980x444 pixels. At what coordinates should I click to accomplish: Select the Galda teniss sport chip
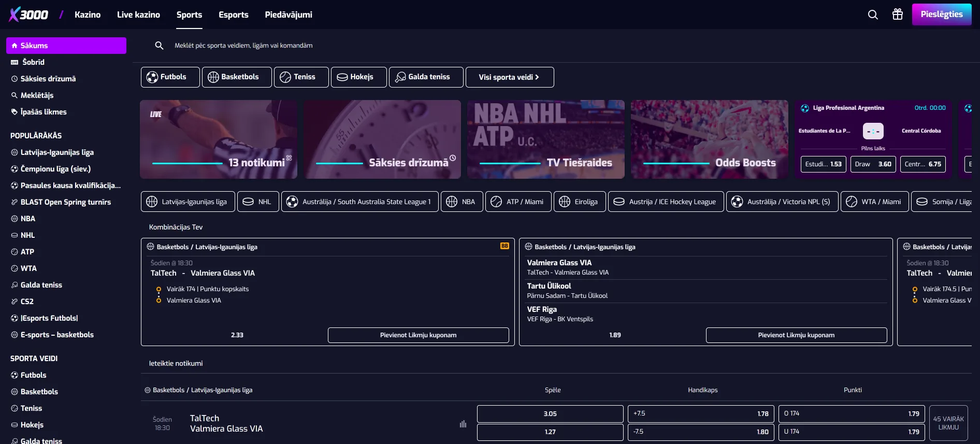click(423, 77)
